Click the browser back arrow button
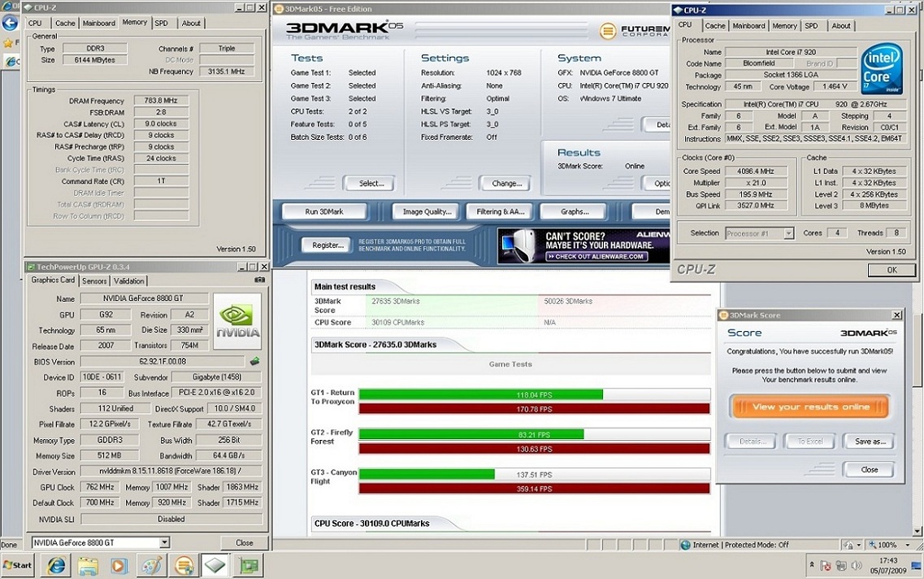Screen dimensions: 924x579 [10, 23]
